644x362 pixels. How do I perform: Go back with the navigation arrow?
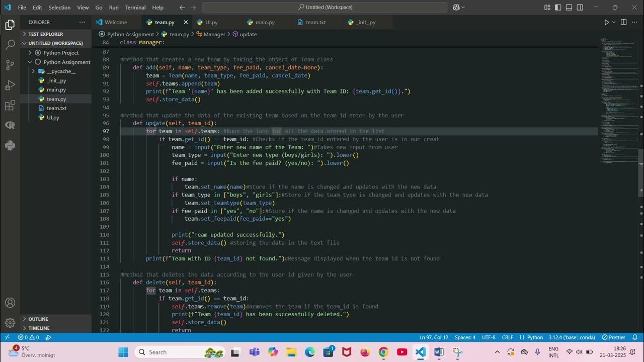tap(182, 8)
